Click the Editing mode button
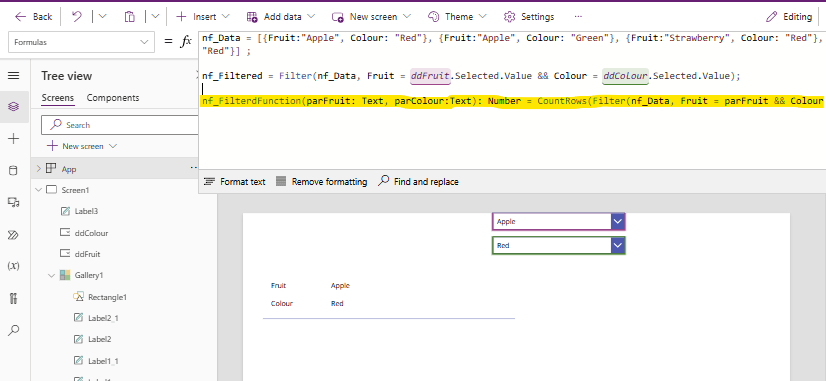 pos(789,17)
